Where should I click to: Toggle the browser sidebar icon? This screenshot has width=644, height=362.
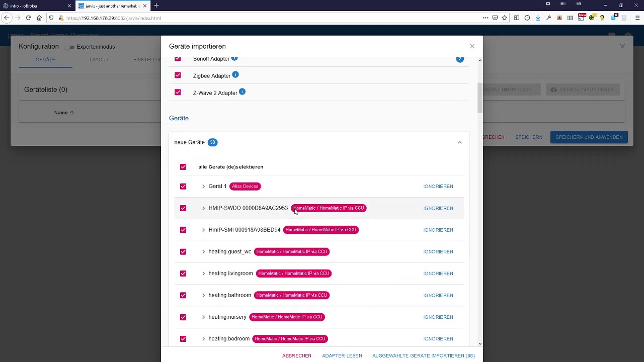click(x=516, y=18)
